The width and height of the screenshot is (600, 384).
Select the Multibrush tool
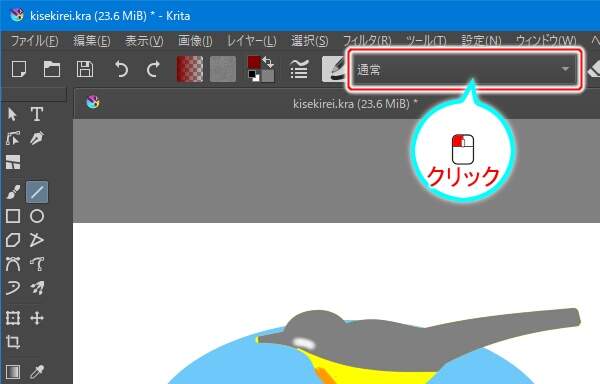37,288
